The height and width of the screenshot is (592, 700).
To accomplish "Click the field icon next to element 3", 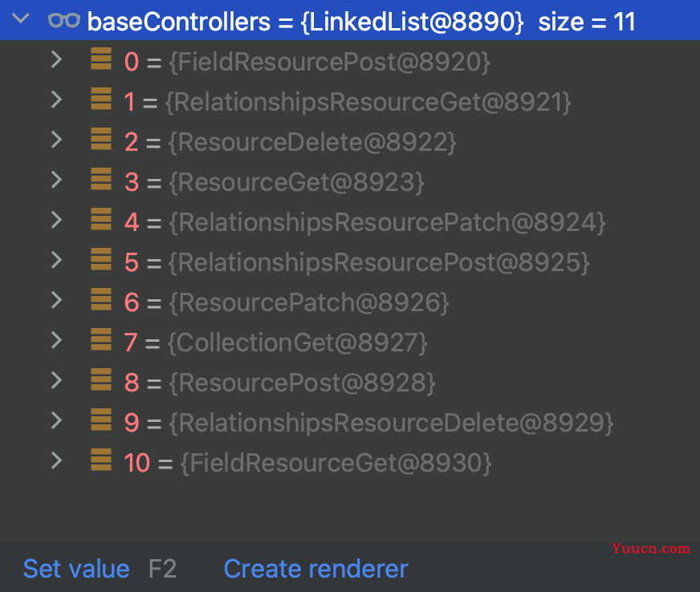I will pos(101,180).
